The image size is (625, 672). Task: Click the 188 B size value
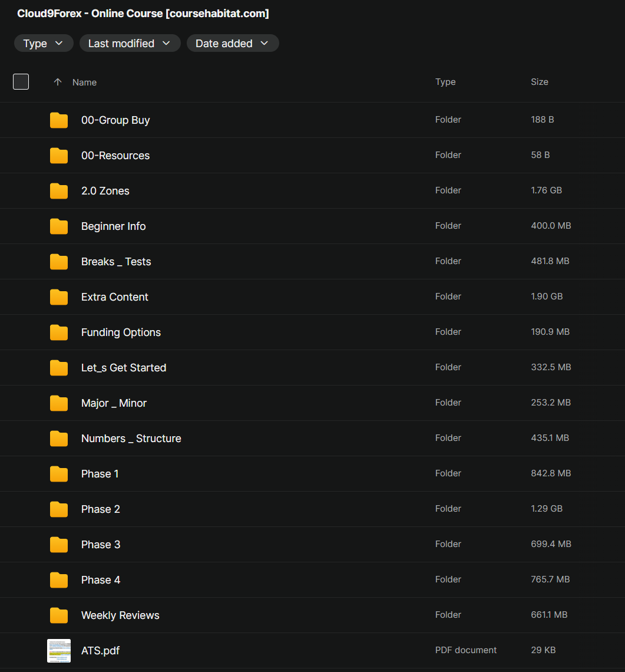click(x=543, y=120)
